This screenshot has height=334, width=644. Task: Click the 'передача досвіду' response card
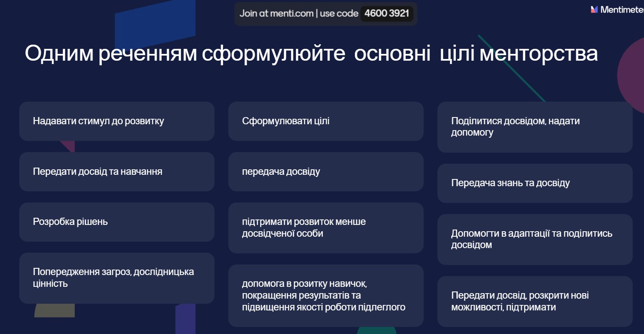[x=325, y=172]
